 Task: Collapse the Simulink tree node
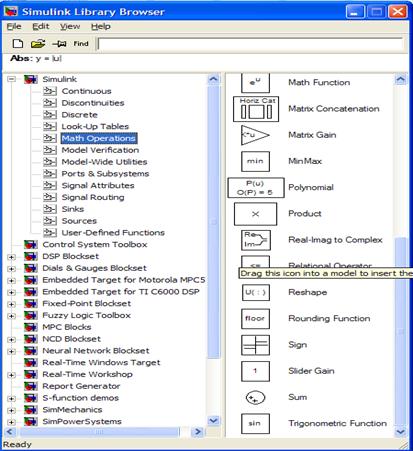tap(12, 79)
